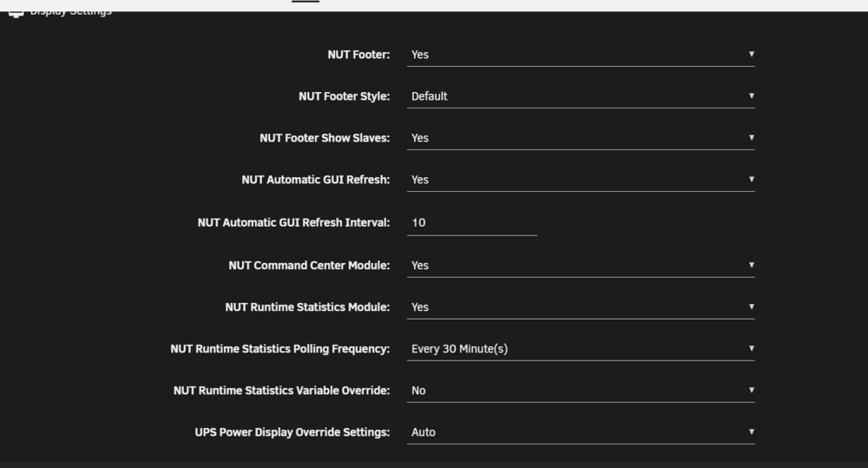Open the Runtime Statistics Variable Override dropdown

coord(581,391)
